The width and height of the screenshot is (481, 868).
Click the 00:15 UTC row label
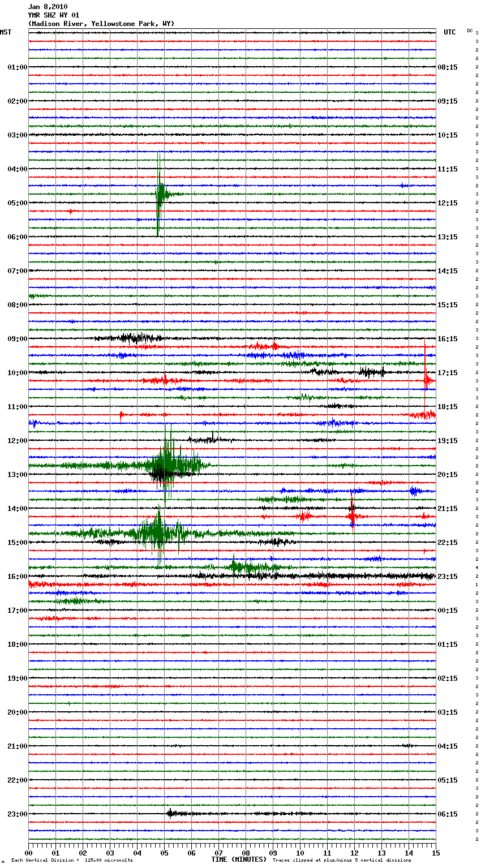click(x=448, y=611)
